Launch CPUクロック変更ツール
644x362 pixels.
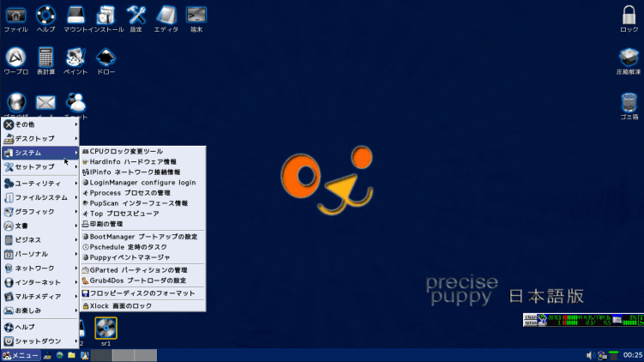click(143, 151)
